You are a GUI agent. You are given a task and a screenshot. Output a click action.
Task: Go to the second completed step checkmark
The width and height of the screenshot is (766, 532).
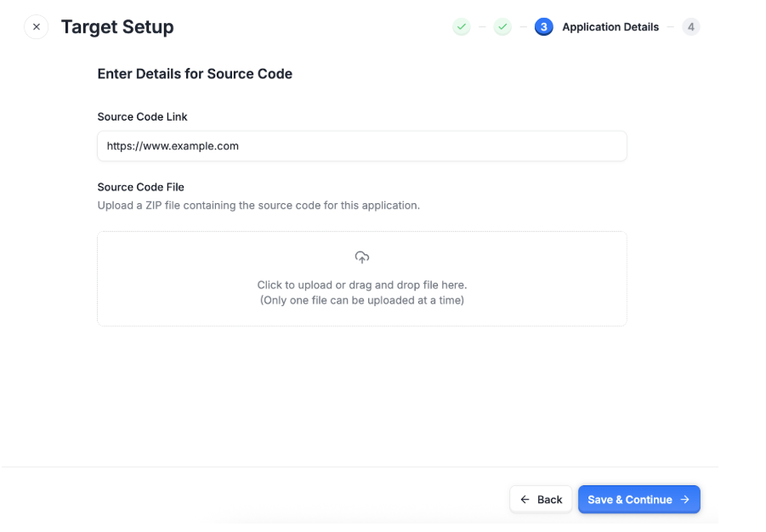[x=502, y=27]
